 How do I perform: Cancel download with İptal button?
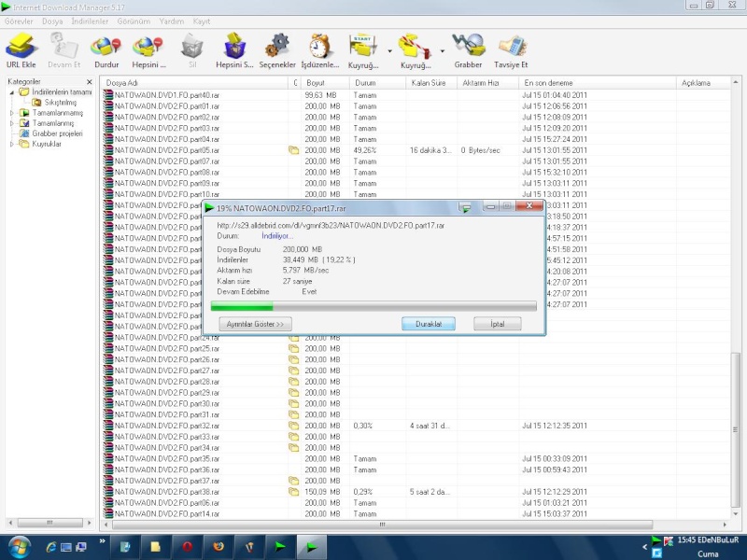coord(498,324)
